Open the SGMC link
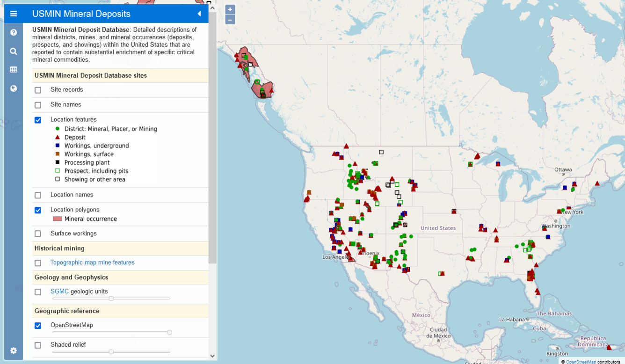 coord(58,291)
